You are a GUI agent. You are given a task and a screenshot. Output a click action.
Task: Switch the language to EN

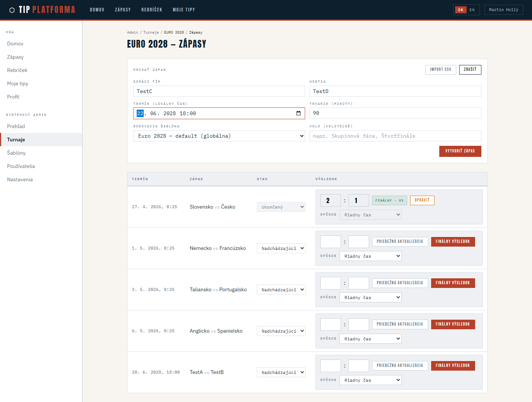point(472,10)
